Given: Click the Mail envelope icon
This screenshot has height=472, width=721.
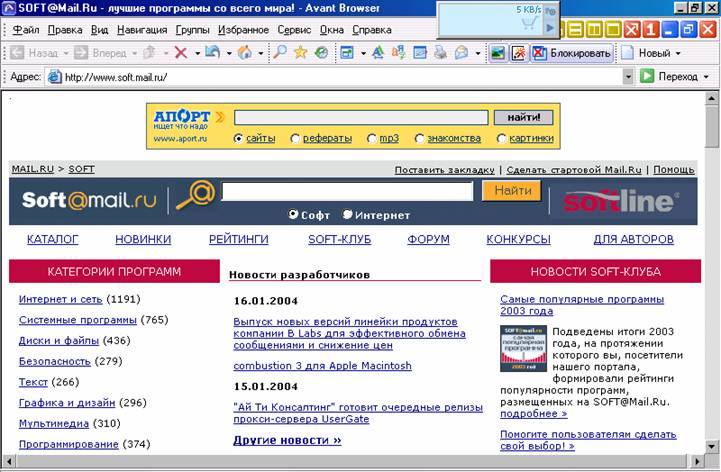Looking at the screenshot, I should point(461,52).
